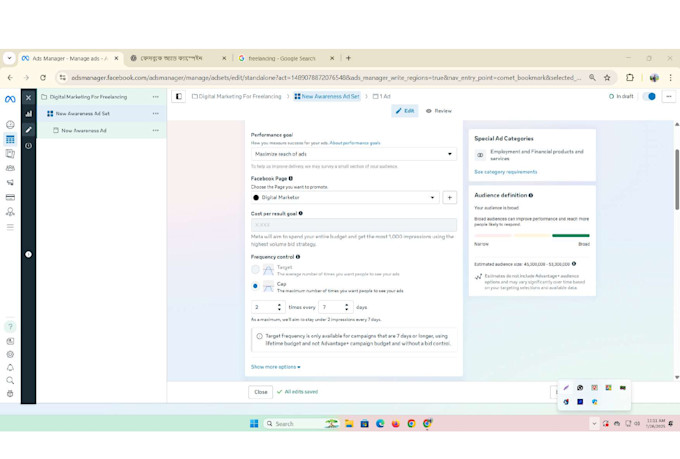Select the Campaigns table icon in sidebar

tap(10, 139)
